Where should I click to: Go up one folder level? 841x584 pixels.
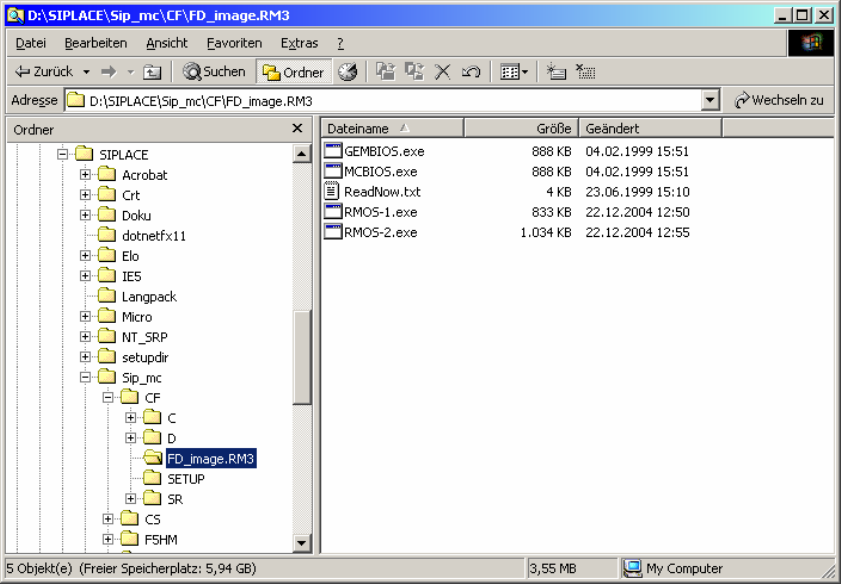pyautogui.click(x=152, y=72)
